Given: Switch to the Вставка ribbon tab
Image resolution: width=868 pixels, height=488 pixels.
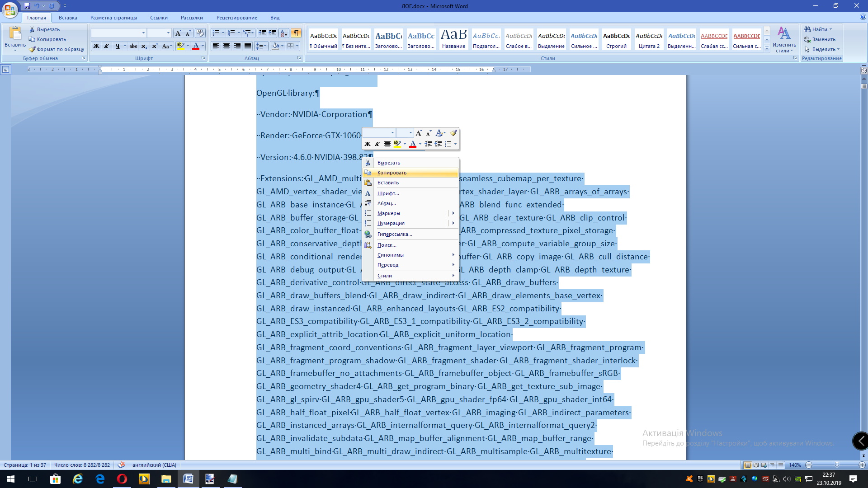Looking at the screenshot, I should pos(68,18).
